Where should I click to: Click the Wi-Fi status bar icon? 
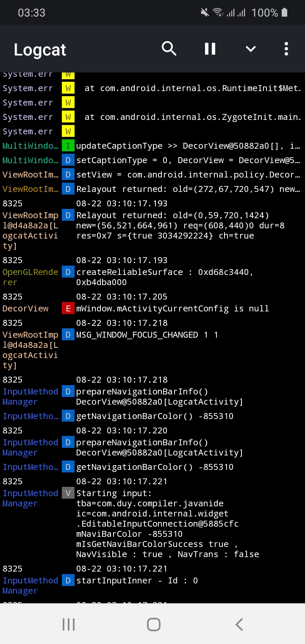coord(218,12)
